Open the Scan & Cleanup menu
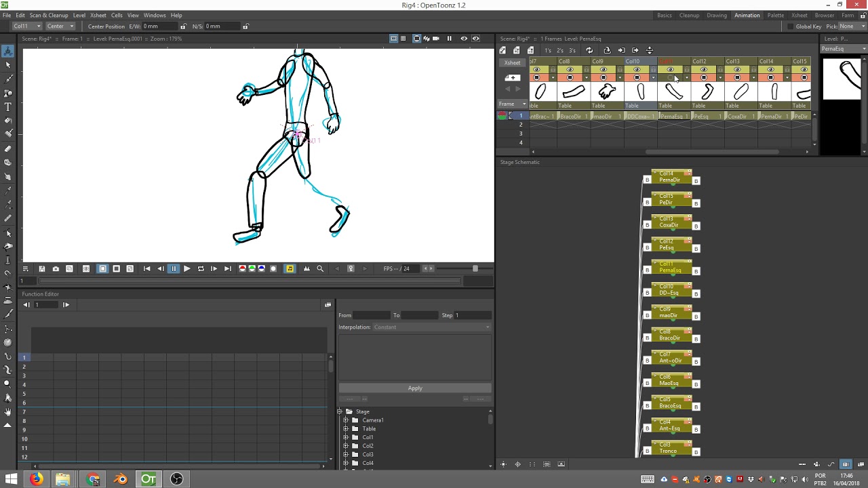868x488 pixels. tap(49, 15)
